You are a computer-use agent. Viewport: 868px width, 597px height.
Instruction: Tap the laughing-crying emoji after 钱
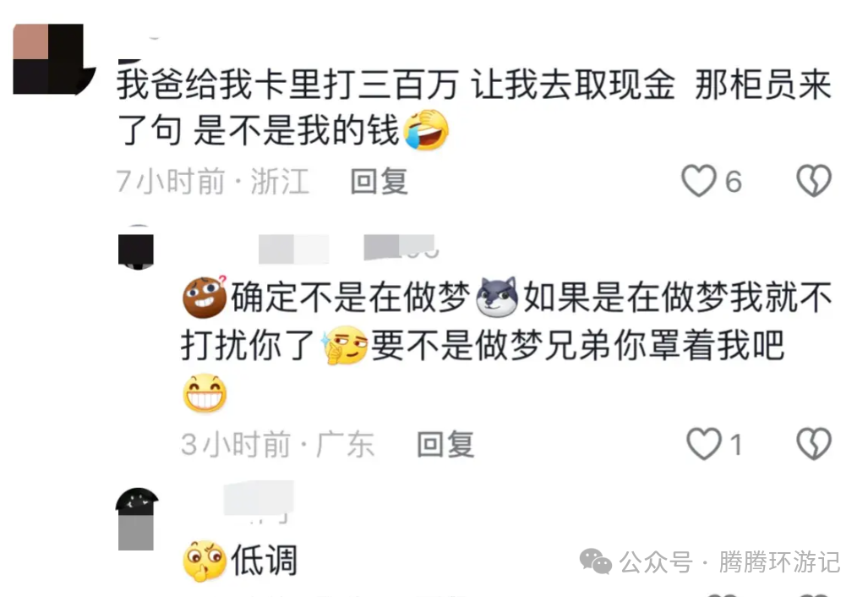point(426,130)
